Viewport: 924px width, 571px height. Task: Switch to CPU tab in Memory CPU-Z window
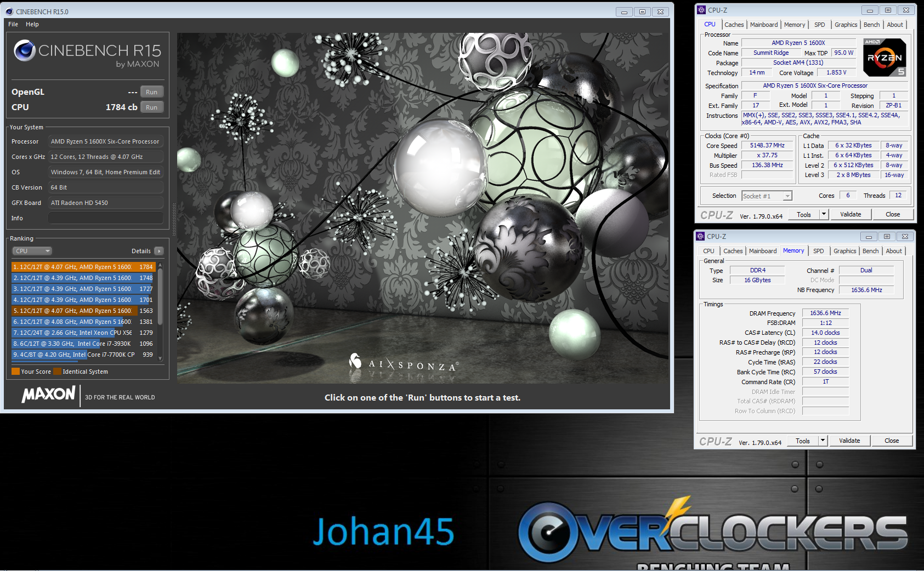pyautogui.click(x=708, y=251)
